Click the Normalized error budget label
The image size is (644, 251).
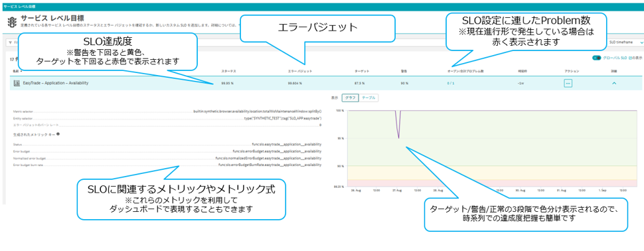[30, 158]
